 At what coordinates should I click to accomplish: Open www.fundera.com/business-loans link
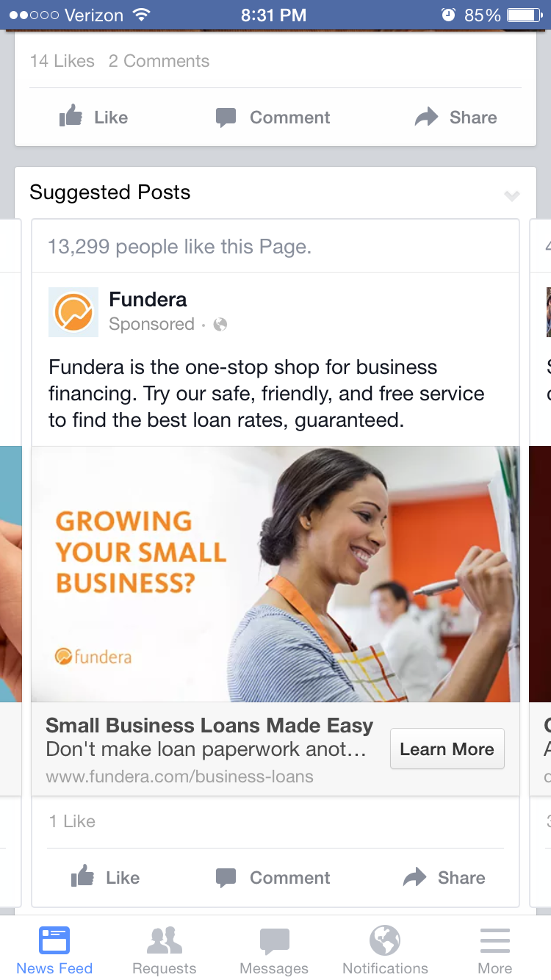pos(179,777)
